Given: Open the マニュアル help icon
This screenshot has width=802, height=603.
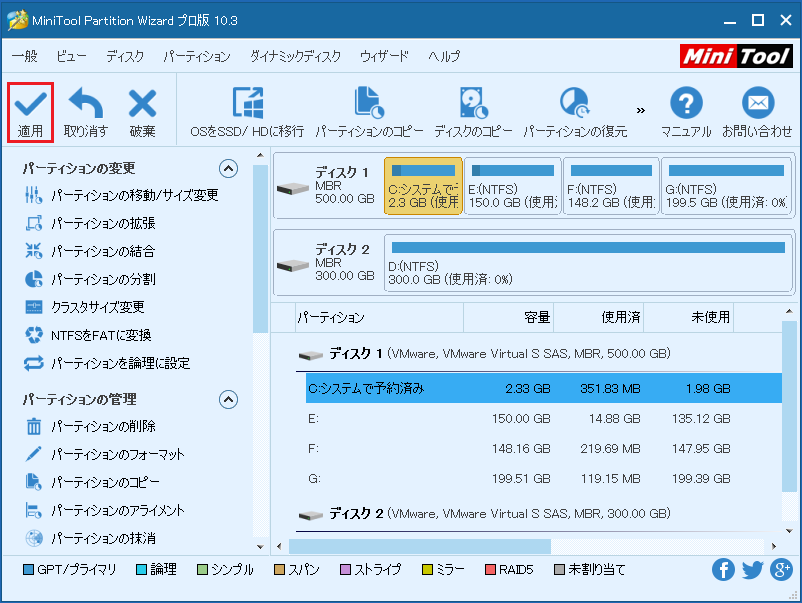Looking at the screenshot, I should coord(686,103).
